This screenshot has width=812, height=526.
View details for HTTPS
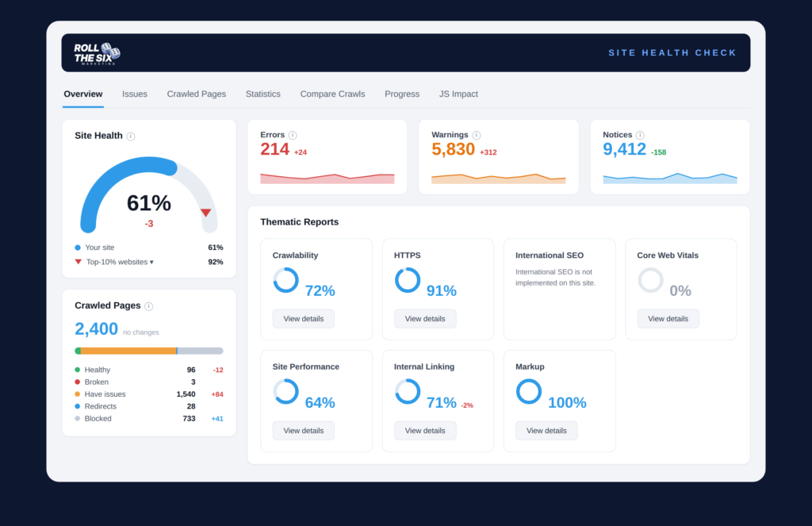(425, 319)
